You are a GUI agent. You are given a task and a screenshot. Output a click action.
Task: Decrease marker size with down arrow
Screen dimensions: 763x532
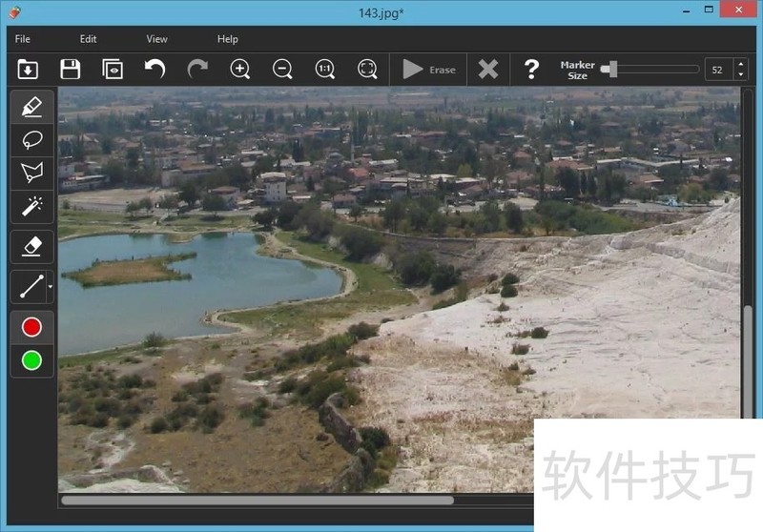[741, 74]
